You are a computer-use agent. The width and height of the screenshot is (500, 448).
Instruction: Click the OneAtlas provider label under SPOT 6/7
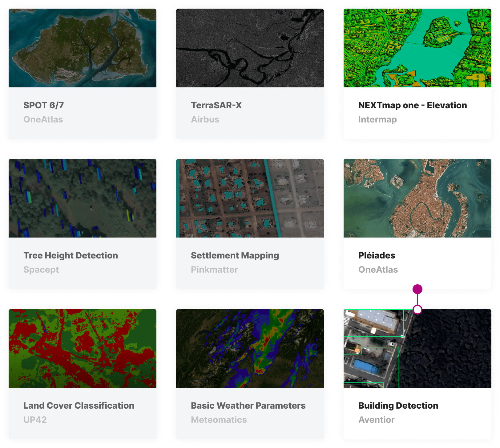click(x=43, y=120)
